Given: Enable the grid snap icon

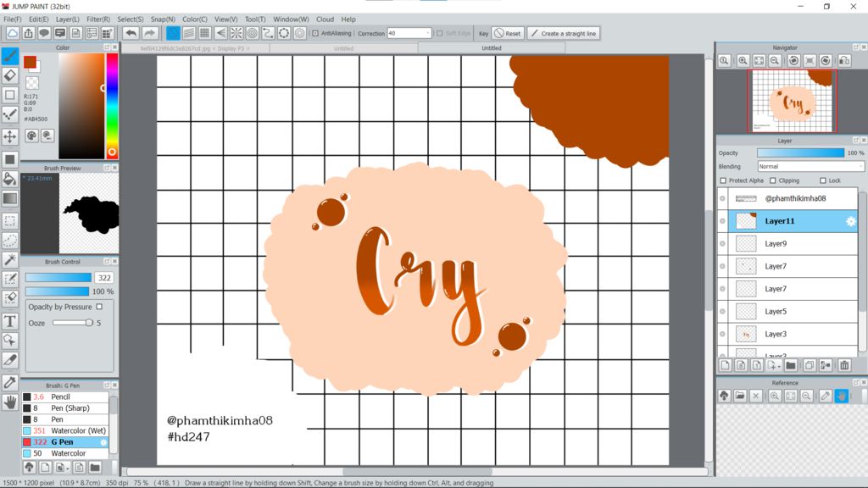Looking at the screenshot, I should pos(205,33).
